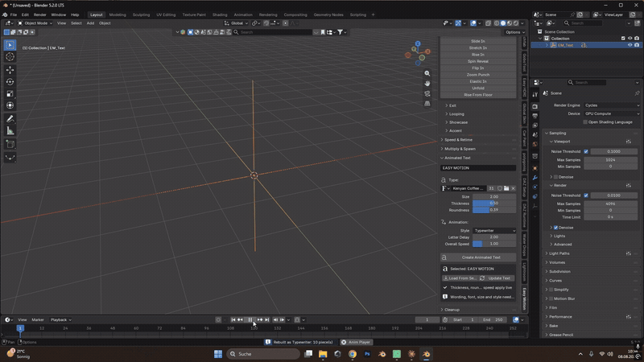Image resolution: width=644 pixels, height=362 pixels.
Task: Open the animation Style Typewriter dropdown
Action: (x=494, y=231)
